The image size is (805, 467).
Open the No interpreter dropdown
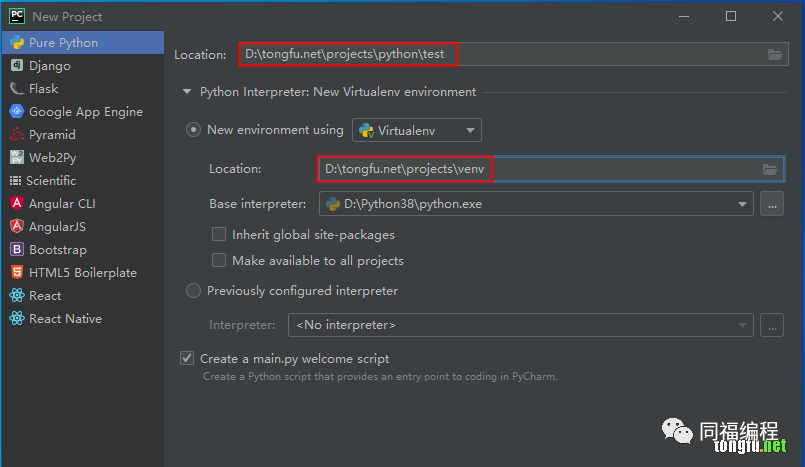(x=521, y=325)
